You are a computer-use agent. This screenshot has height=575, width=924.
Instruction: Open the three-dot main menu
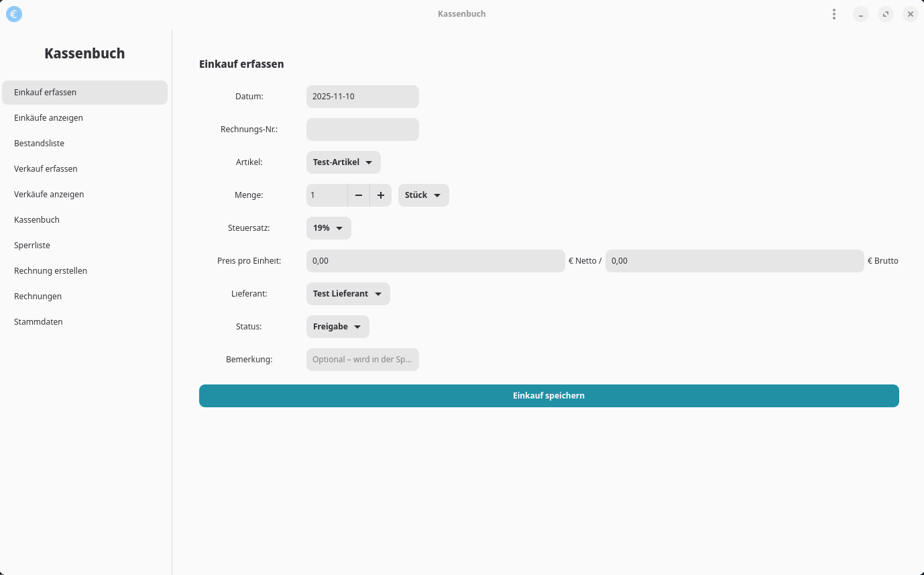coord(833,14)
